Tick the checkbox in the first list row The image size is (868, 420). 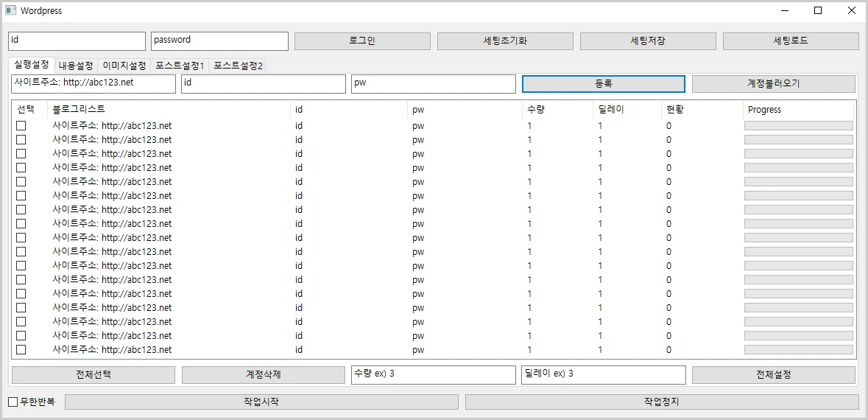pos(21,126)
